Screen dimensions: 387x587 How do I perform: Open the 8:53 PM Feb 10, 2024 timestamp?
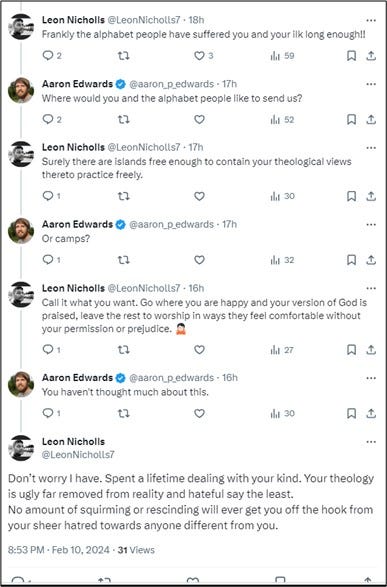[x=59, y=550]
